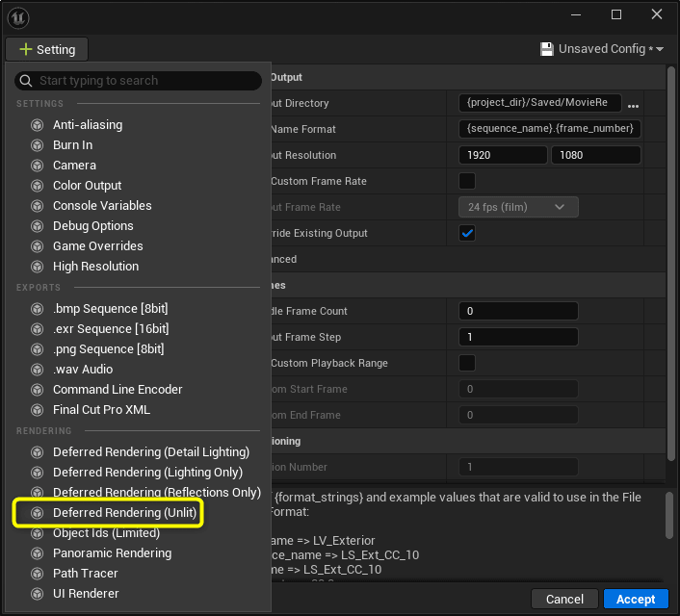Select the Debug Options entry
680x616 pixels.
[93, 226]
